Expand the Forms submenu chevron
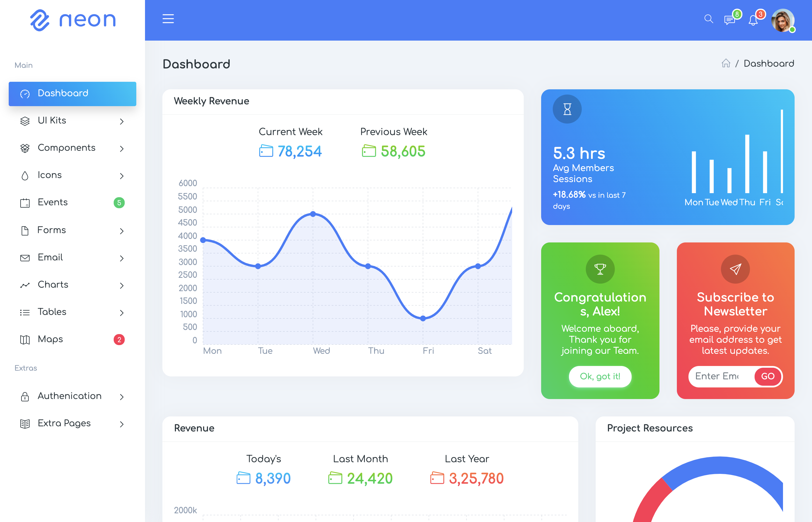This screenshot has width=812, height=522. click(x=122, y=231)
